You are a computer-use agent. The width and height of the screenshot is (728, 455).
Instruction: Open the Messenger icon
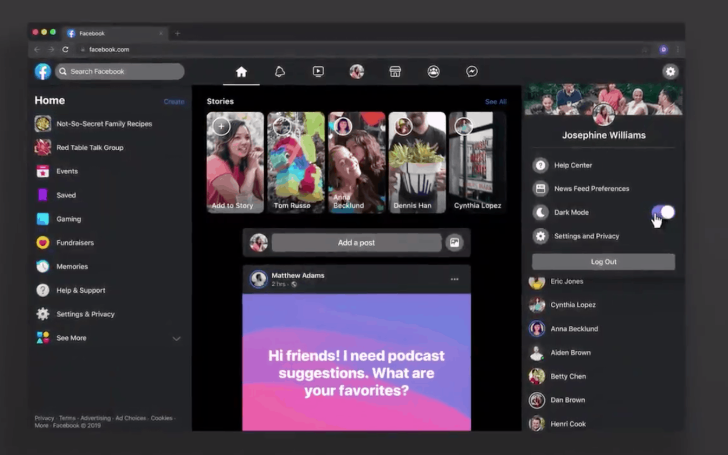472,72
